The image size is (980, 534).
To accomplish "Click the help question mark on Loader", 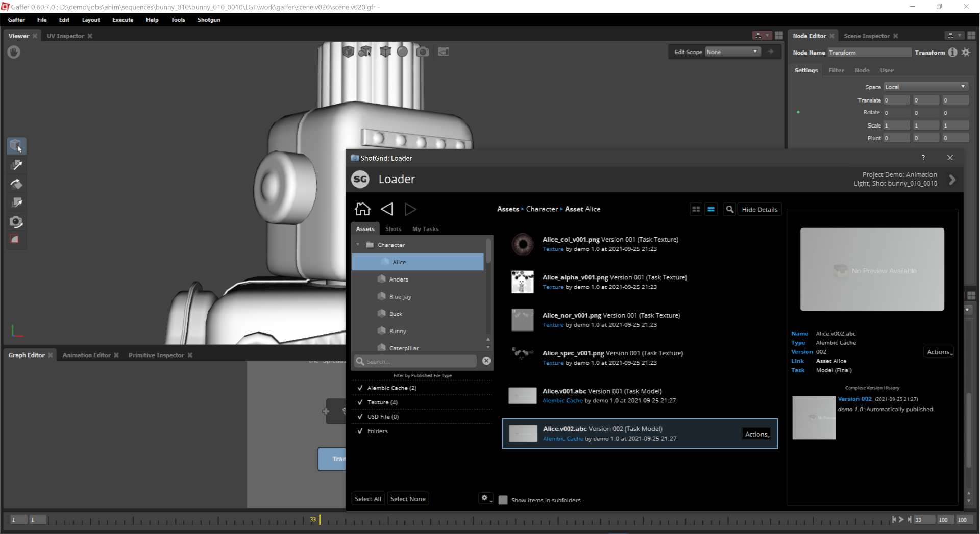I will [x=923, y=158].
